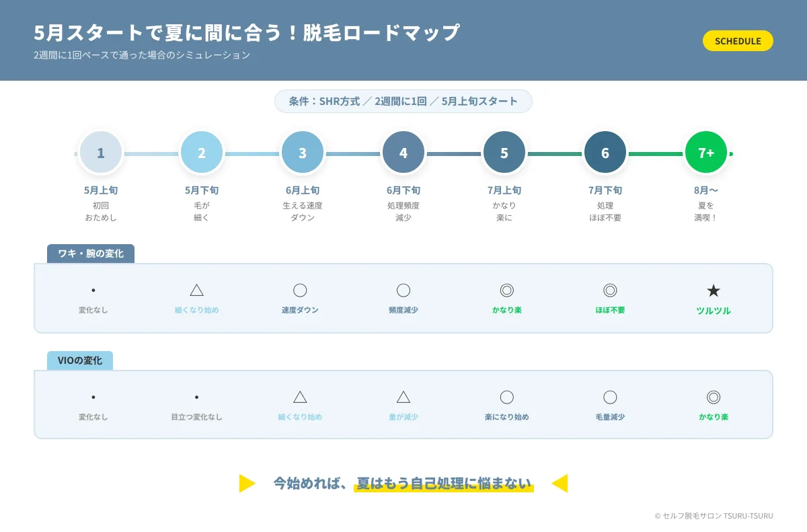
Task: Click the highlighted 夏はもう自己処理に悩まない text
Action: click(x=444, y=484)
